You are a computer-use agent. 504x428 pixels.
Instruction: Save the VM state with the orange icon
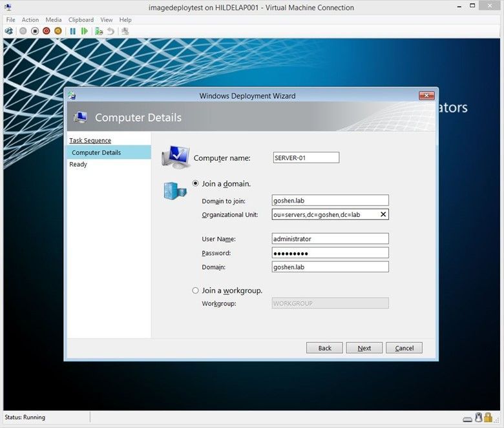58,31
